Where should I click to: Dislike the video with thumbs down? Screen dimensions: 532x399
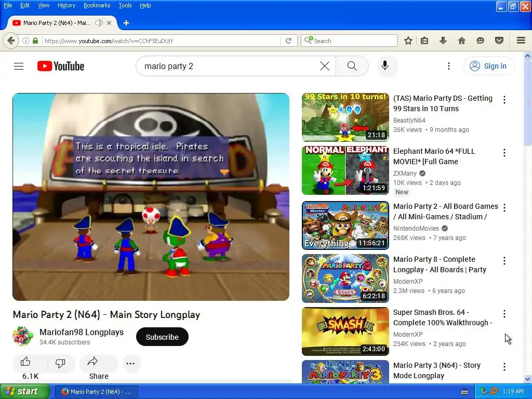point(60,363)
